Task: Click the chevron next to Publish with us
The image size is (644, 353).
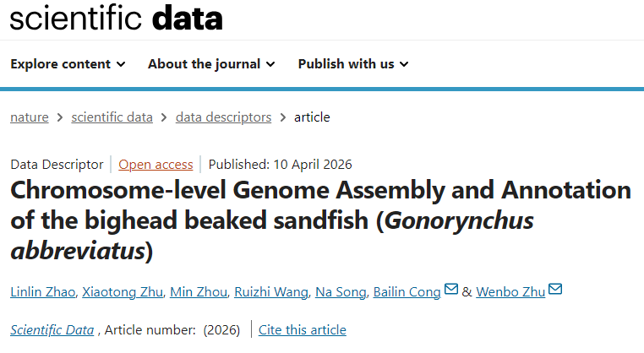Action: (x=404, y=64)
